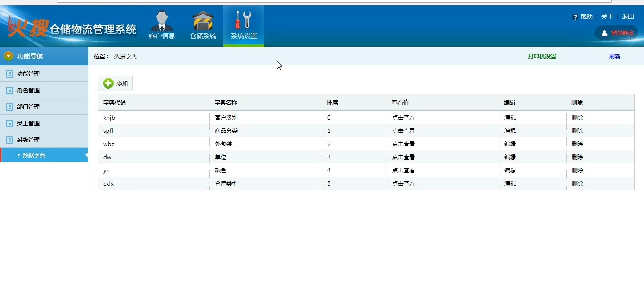Click the green plus 添加 icon
The height and width of the screenshot is (308, 644).
pos(108,83)
